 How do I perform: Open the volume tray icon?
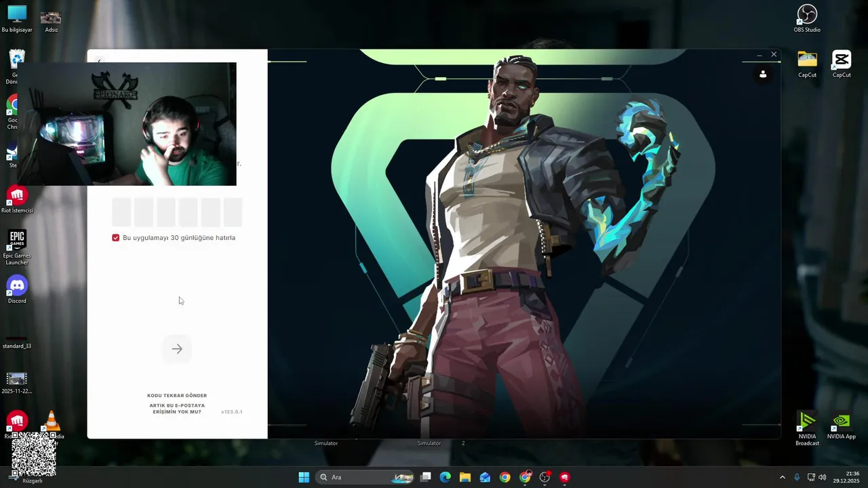[x=823, y=477]
